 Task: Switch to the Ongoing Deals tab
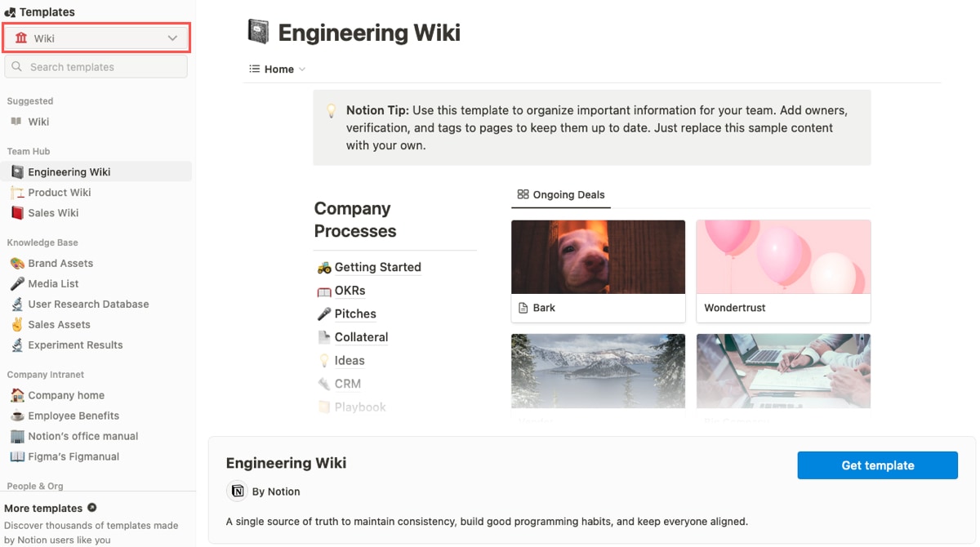pyautogui.click(x=560, y=195)
